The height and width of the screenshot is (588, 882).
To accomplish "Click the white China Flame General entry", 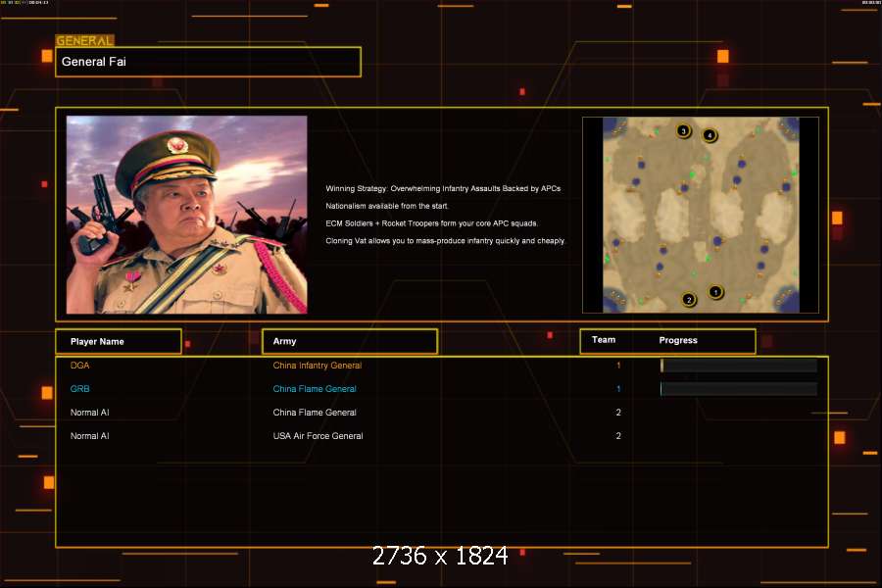I will [x=315, y=413].
